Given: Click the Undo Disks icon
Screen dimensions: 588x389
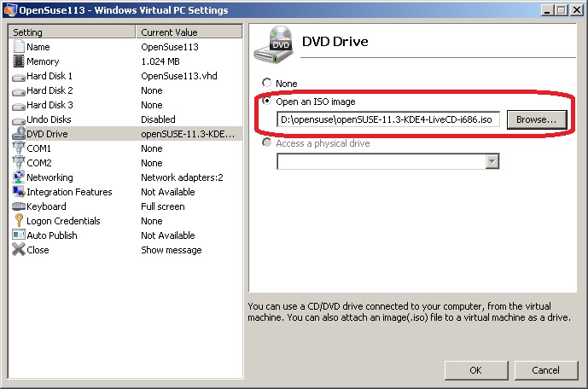Looking at the screenshot, I should pos(19,121).
